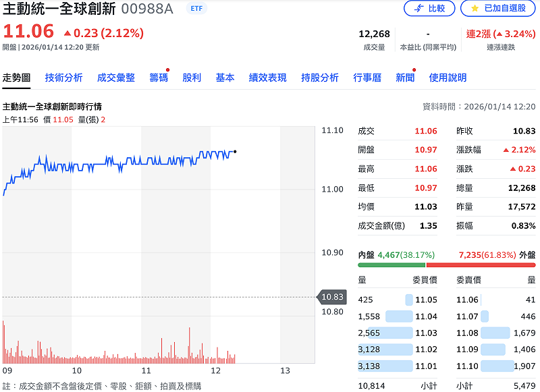This screenshot has height=392, width=540.
Task: View the 股利 dividend tab
Action: click(x=193, y=78)
